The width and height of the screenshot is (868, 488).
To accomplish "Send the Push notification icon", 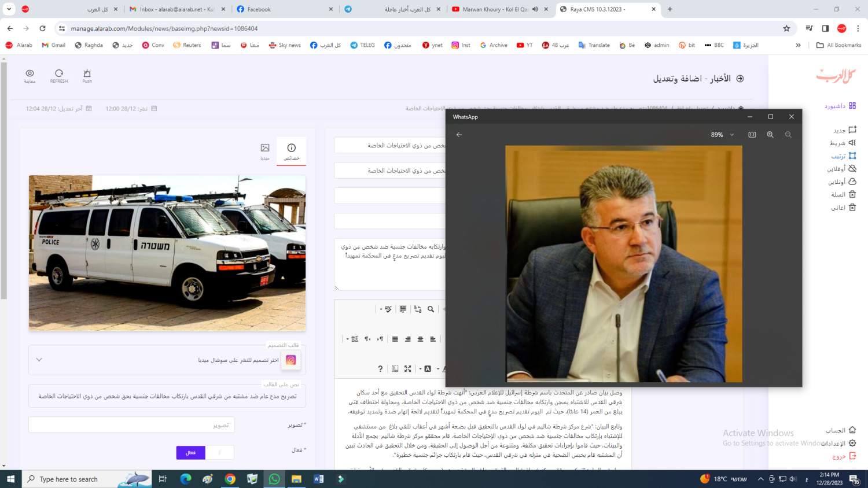I will pyautogui.click(x=87, y=76).
